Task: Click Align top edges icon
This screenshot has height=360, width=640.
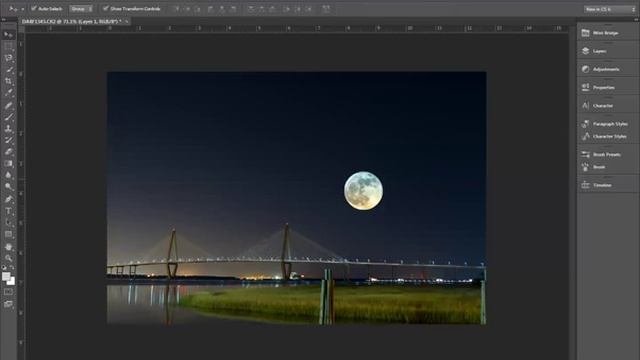Action: coord(177,9)
